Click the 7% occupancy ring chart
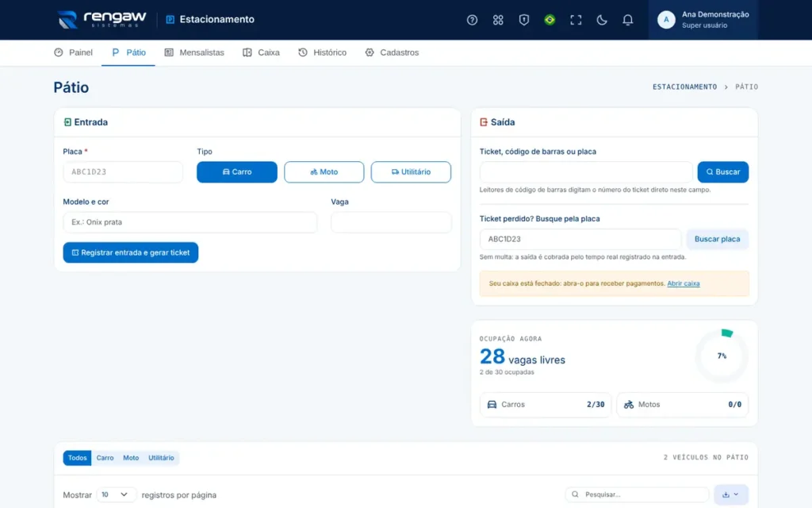This screenshot has height=508, width=812. pos(722,356)
